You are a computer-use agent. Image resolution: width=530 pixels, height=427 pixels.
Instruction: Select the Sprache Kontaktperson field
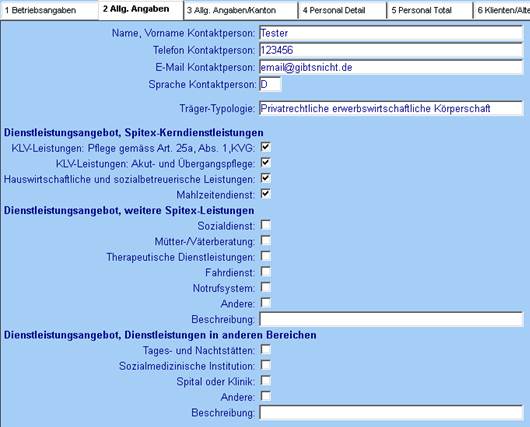point(270,84)
